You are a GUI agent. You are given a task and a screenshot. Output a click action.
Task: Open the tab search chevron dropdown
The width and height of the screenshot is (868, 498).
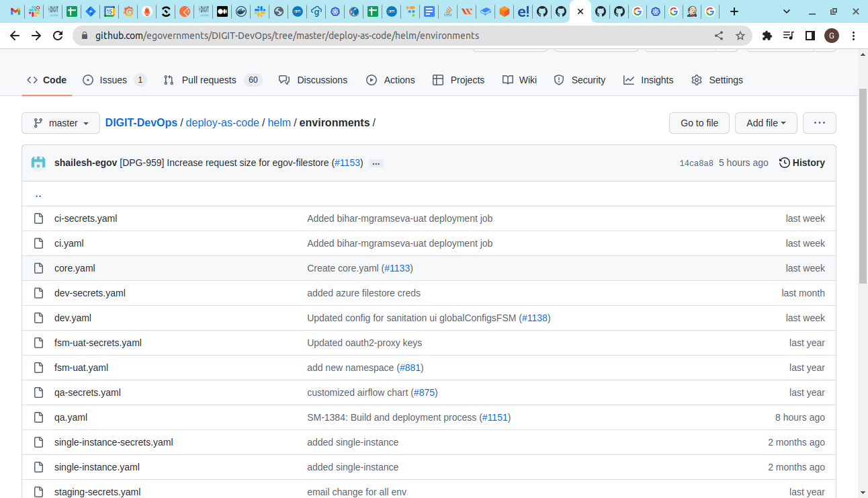coord(787,11)
